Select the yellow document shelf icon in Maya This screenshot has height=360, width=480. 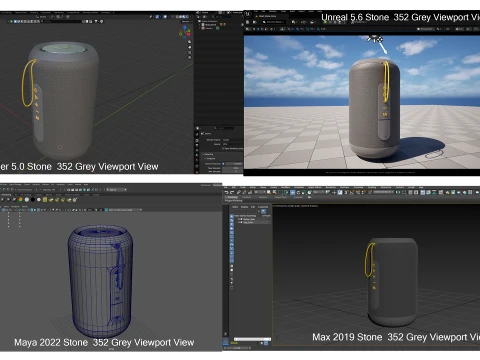45,199
